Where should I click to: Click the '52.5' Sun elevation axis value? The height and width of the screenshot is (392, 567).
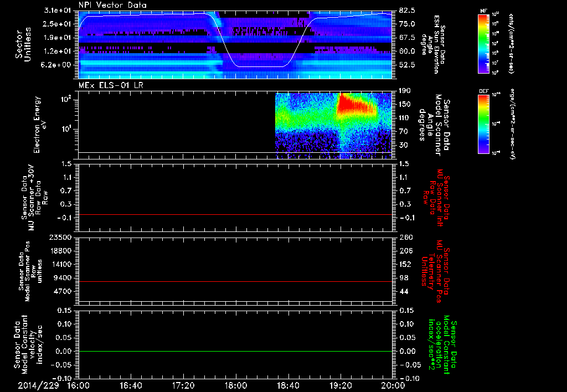[407, 65]
